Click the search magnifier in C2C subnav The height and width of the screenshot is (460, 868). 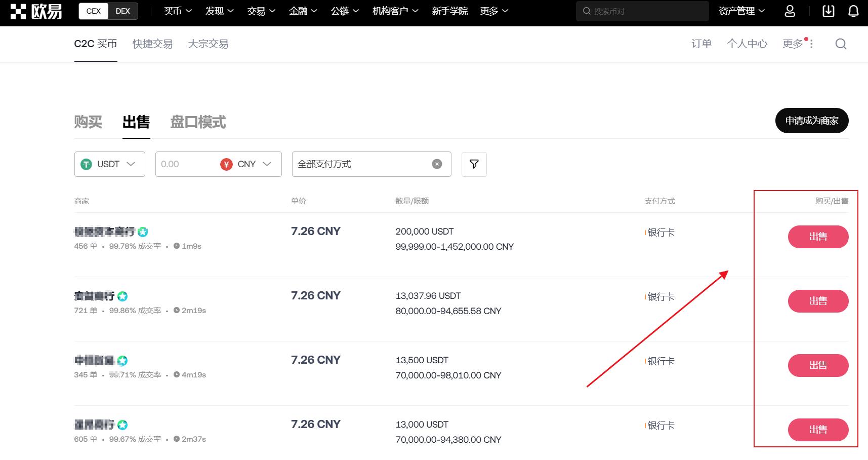pyautogui.click(x=841, y=44)
